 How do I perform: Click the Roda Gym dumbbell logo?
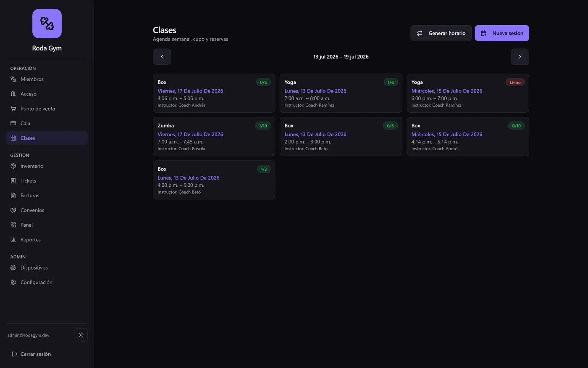click(47, 24)
